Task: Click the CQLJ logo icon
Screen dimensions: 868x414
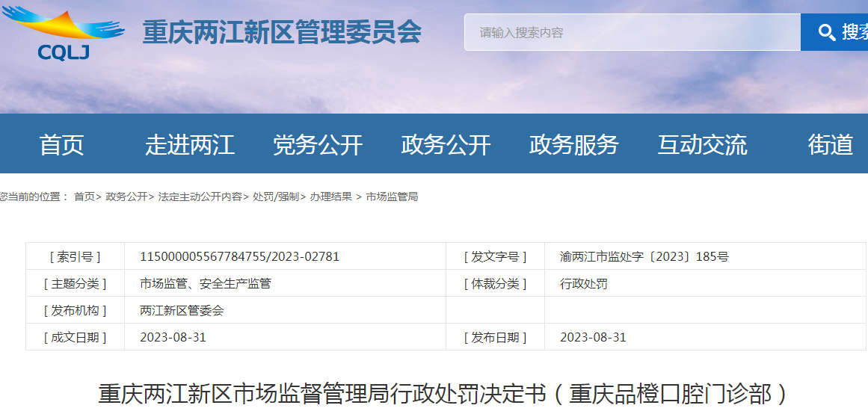Action: pyautogui.click(x=63, y=33)
